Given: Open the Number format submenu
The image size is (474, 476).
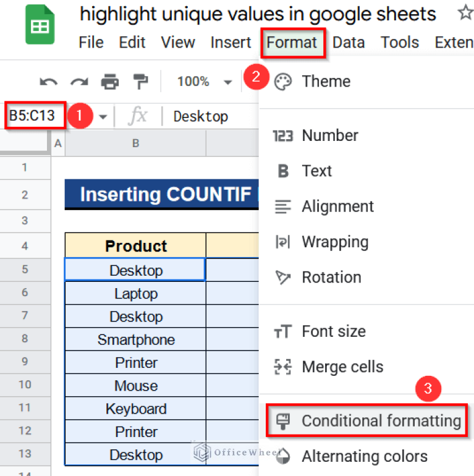Looking at the screenshot, I should 329,135.
